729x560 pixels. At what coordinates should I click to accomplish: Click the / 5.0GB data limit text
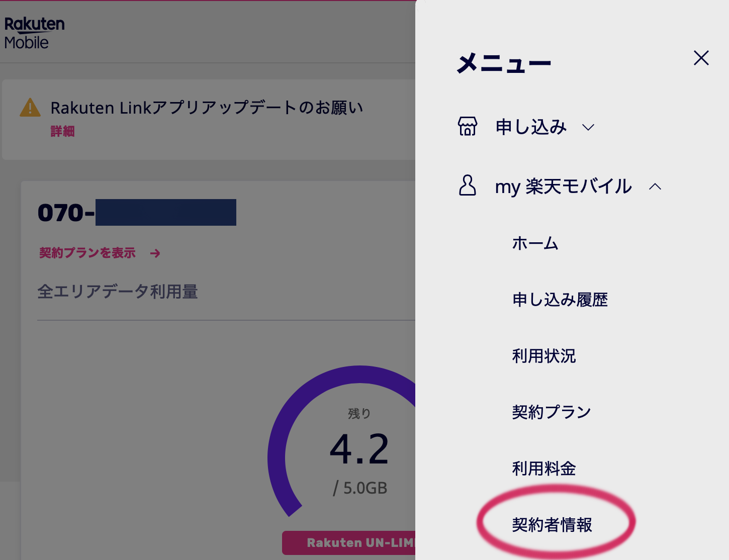360,488
